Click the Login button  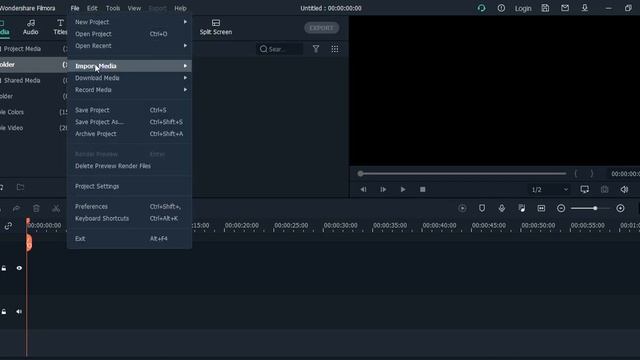click(523, 8)
